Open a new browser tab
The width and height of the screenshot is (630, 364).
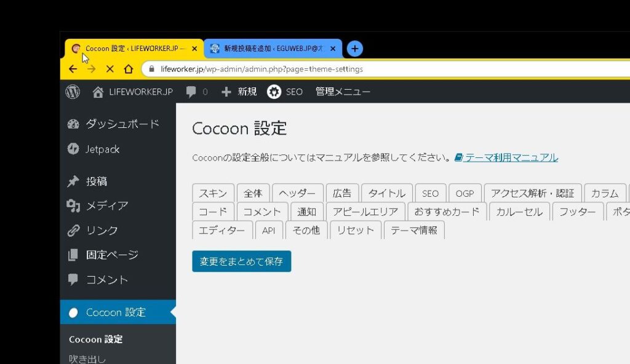(354, 49)
